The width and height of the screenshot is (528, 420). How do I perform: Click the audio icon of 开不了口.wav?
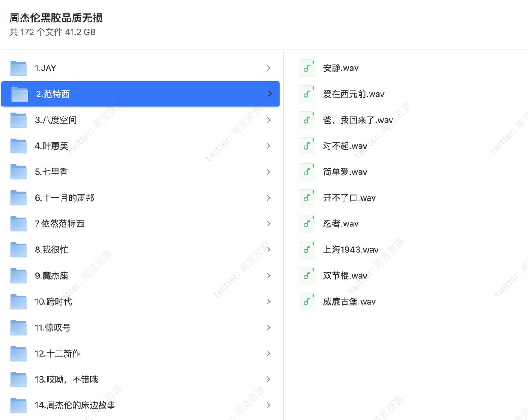[x=307, y=198]
